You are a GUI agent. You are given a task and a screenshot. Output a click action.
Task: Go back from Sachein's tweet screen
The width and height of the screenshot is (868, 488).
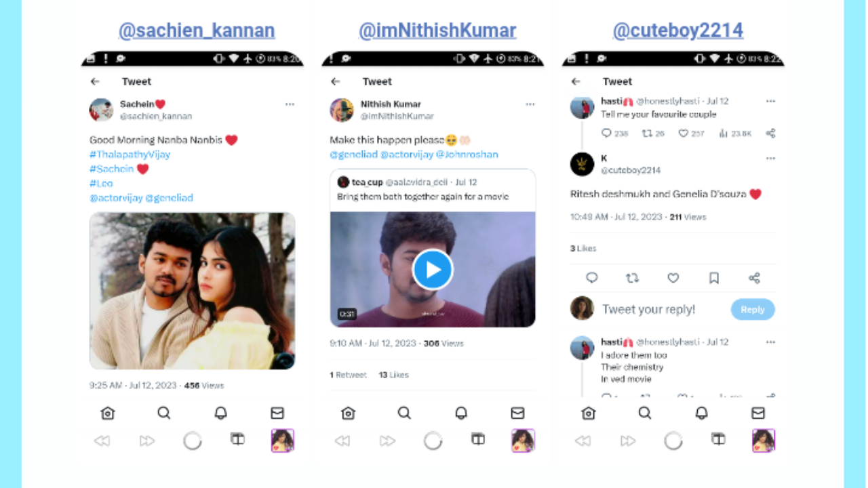[95, 81]
